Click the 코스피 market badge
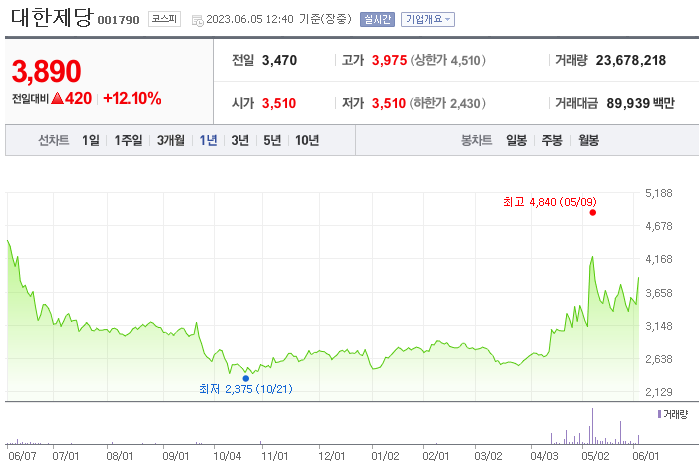The height and width of the screenshot is (476, 699). tap(164, 19)
